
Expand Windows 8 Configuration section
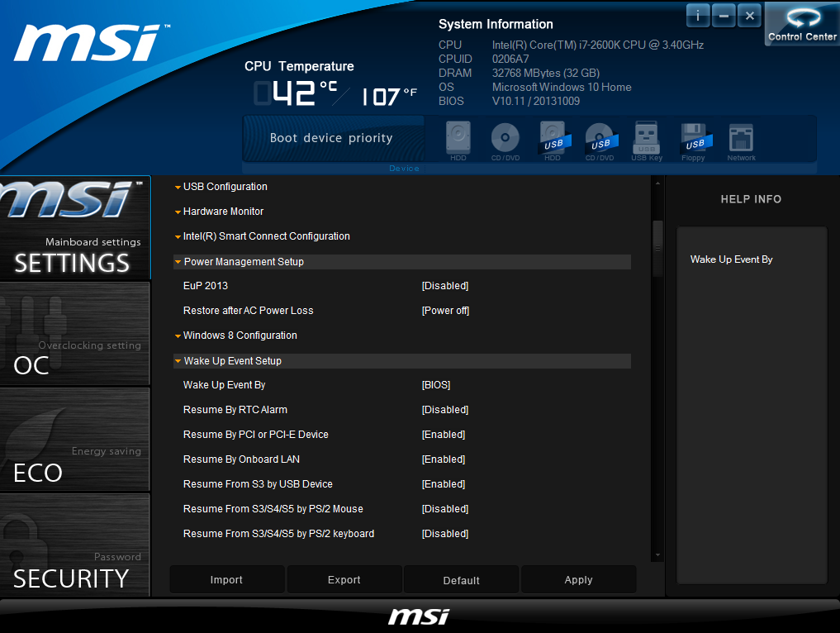coord(235,335)
